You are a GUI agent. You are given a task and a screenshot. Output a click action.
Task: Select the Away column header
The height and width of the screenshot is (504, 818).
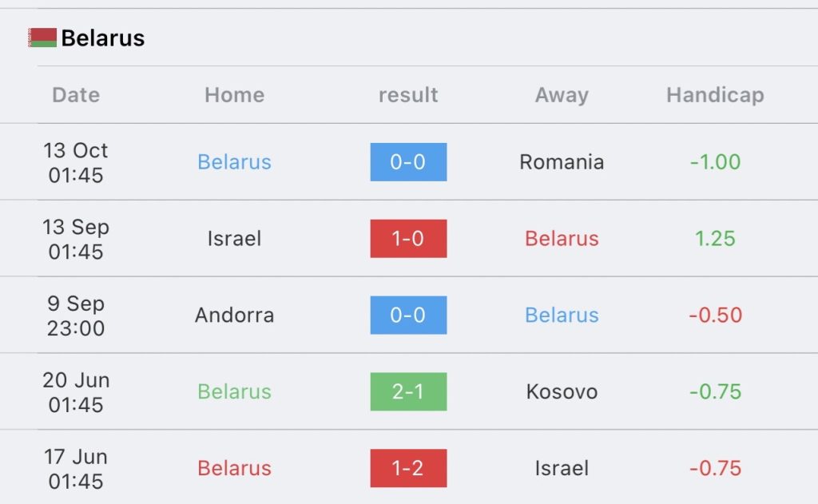click(x=562, y=95)
